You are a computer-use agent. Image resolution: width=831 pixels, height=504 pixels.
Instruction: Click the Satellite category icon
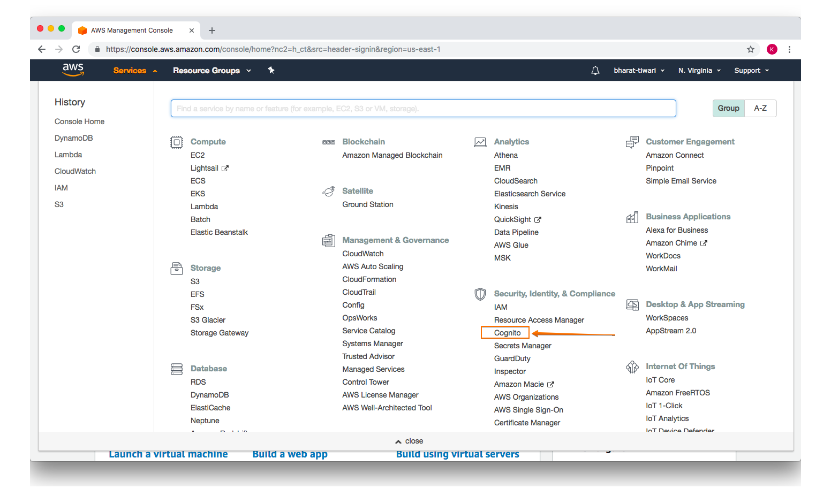pyautogui.click(x=329, y=191)
